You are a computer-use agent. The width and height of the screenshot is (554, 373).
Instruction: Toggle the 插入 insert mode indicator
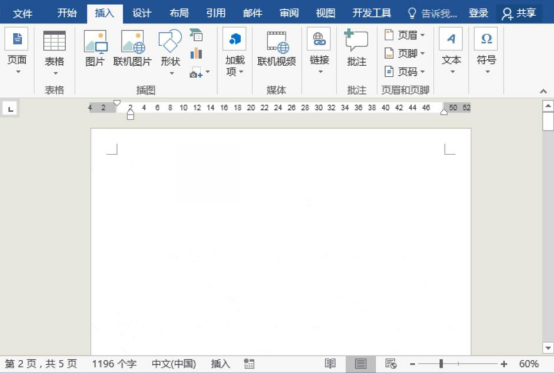pos(220,363)
